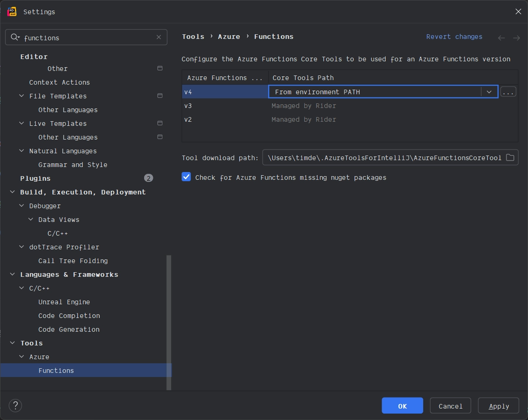Click the Plugins badge showing 2
This screenshot has width=528, height=420.
[x=149, y=178]
